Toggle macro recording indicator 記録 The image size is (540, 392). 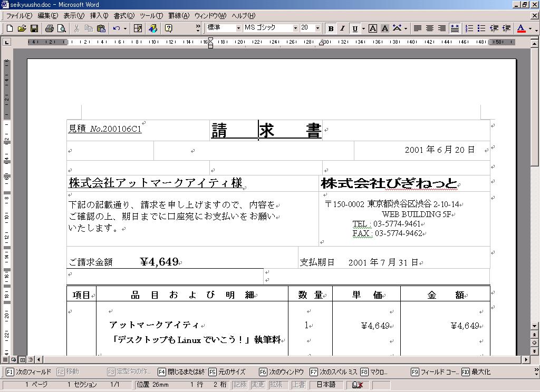tap(240, 385)
